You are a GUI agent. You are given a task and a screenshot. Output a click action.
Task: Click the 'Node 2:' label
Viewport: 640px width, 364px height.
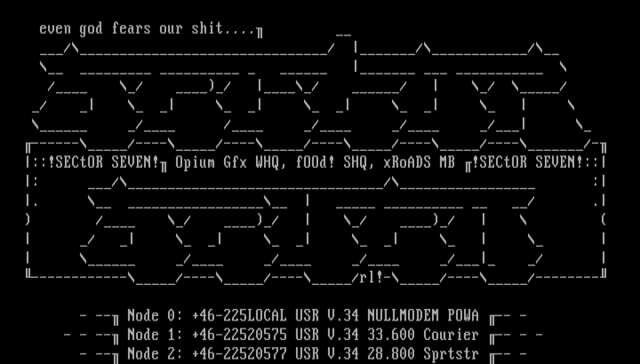[x=155, y=354]
